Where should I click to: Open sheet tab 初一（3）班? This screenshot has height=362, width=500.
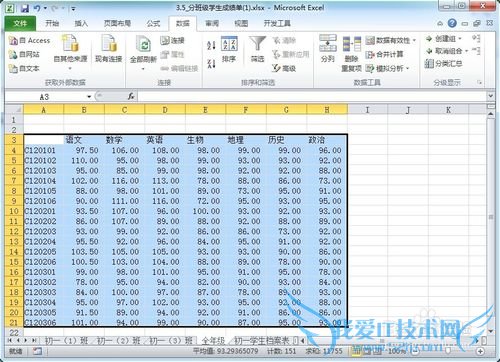pos(170,341)
